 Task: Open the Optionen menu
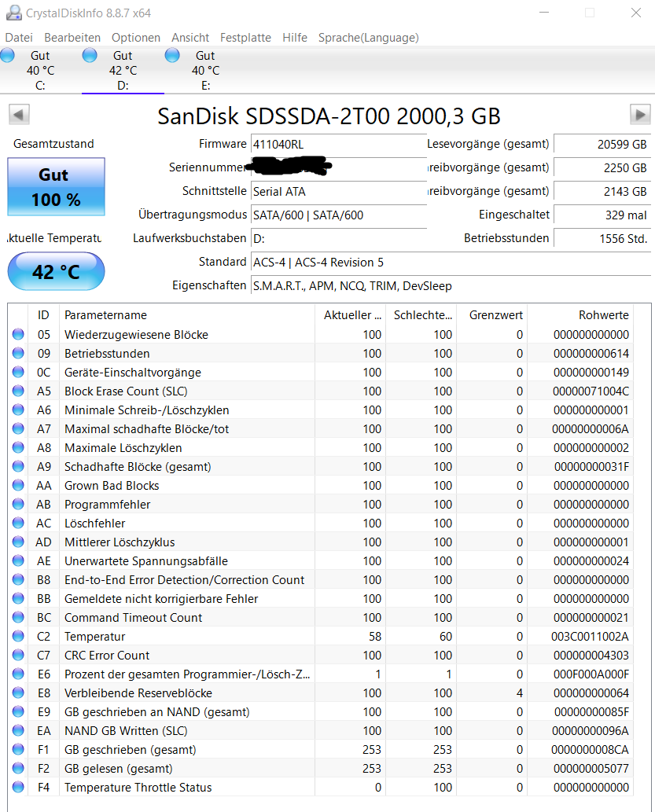click(x=136, y=37)
